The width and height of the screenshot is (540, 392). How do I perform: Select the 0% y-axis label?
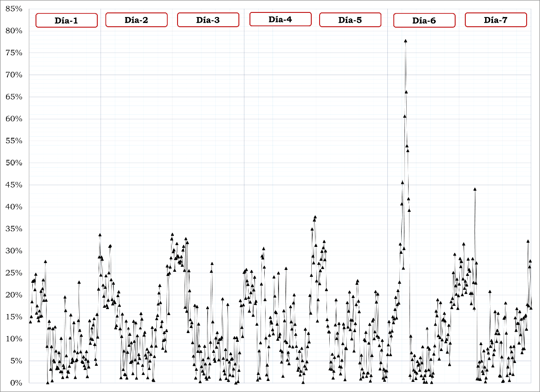coord(16,383)
